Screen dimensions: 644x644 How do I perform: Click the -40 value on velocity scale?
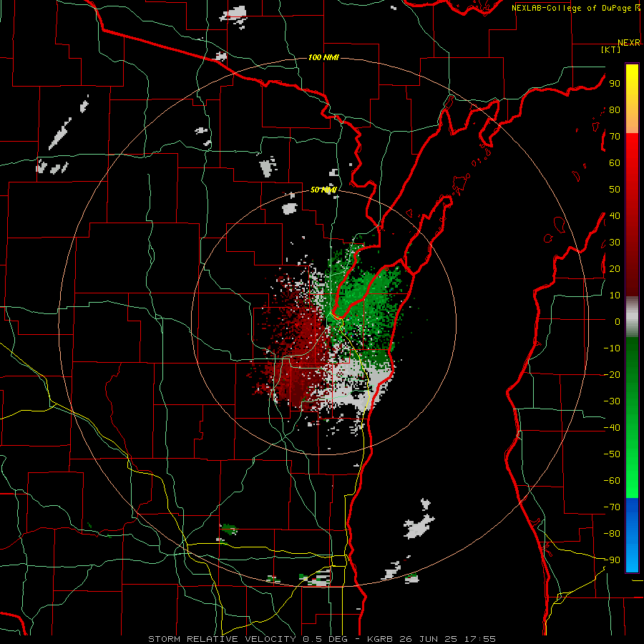pyautogui.click(x=612, y=428)
